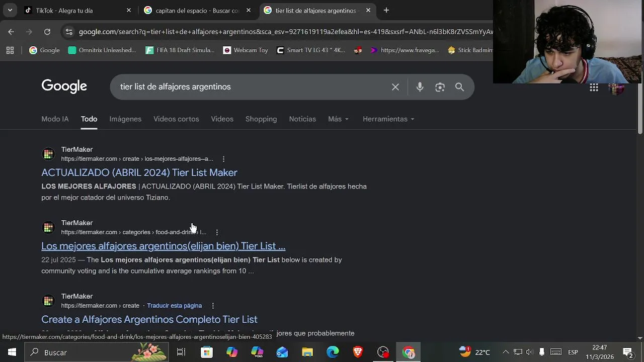Open Brave browser from taskbar
Image resolution: width=644 pixels, height=362 pixels.
pyautogui.click(x=358, y=352)
